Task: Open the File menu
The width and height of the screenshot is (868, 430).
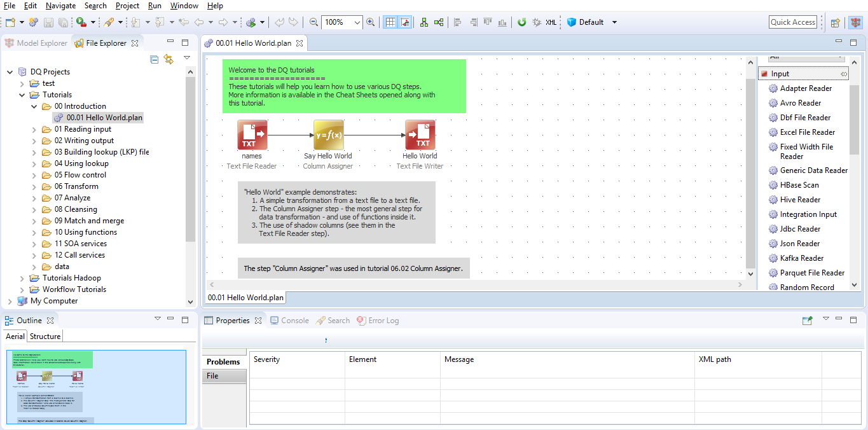Action: pyautogui.click(x=10, y=6)
